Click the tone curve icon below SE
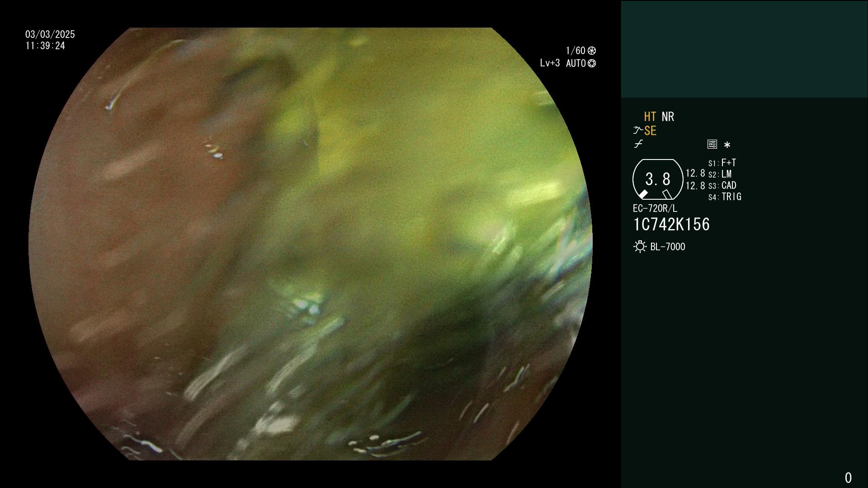 [638, 144]
